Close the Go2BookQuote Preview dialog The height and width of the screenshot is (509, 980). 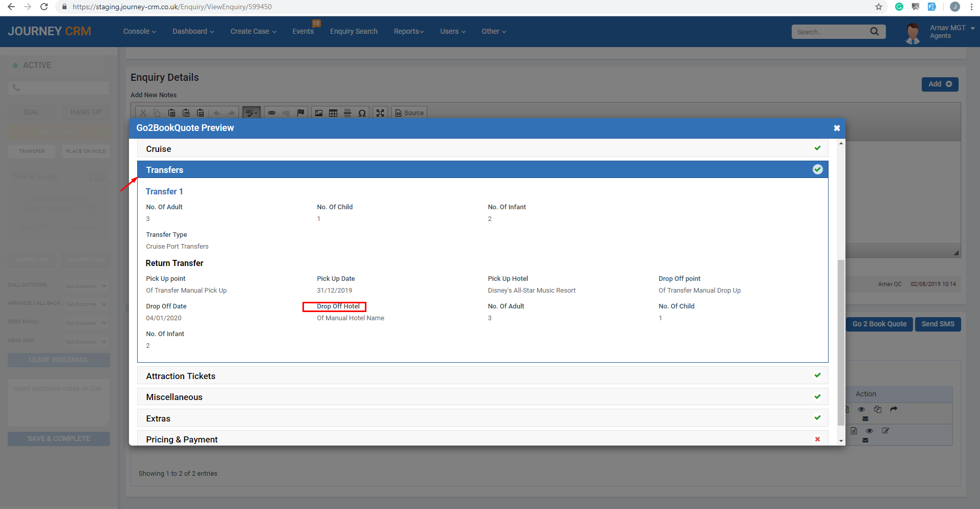coord(837,128)
